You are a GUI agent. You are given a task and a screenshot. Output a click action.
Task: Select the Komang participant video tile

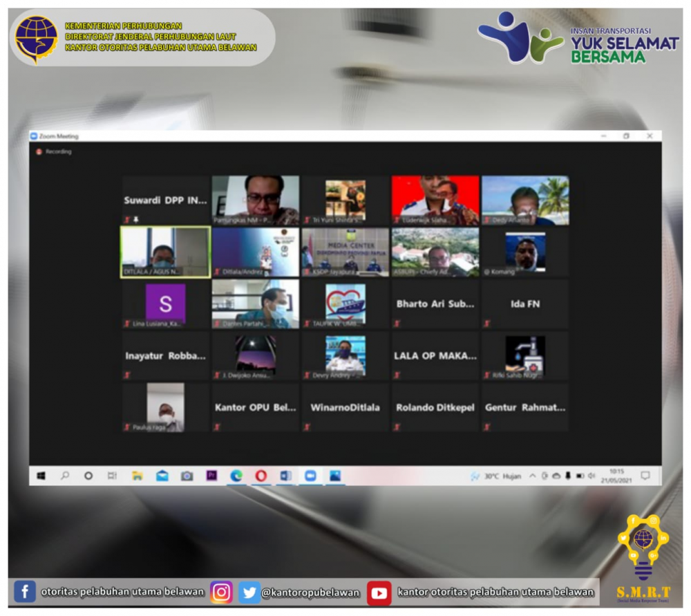525,252
